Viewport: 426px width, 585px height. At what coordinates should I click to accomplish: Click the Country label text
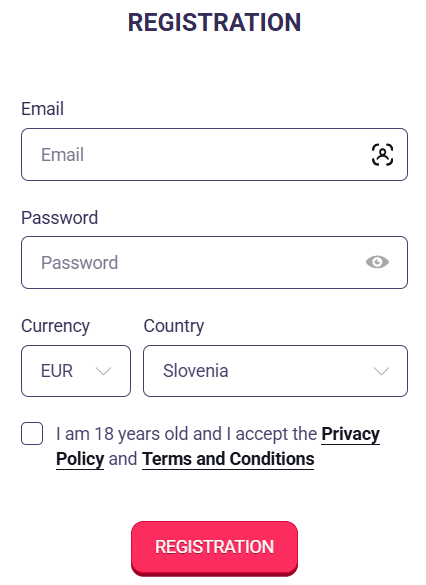click(174, 326)
